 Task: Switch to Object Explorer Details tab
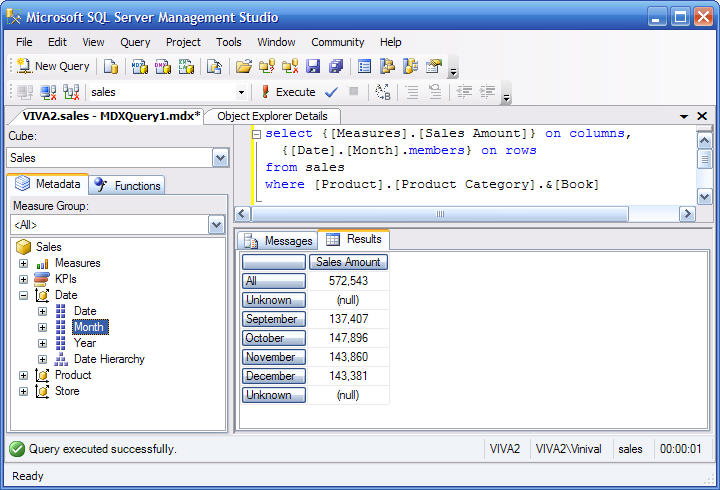(272, 116)
